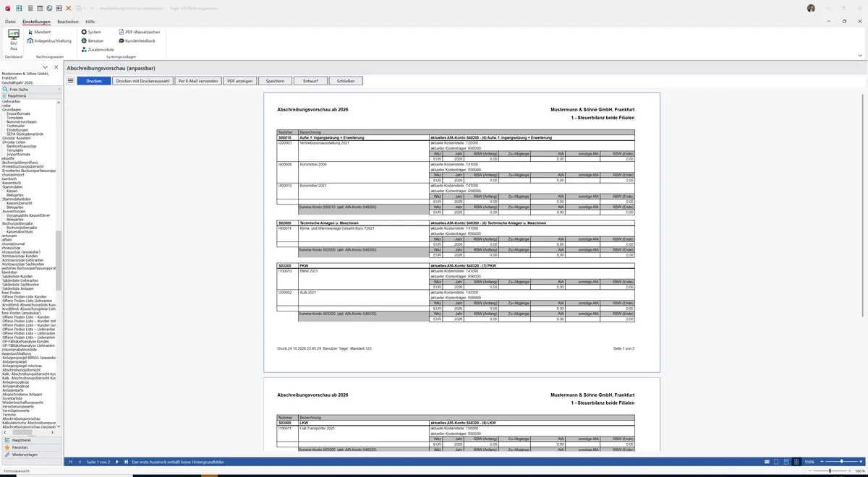Open Kundenfeedback in the ribbon
The width and height of the screenshot is (868, 477).
137,41
